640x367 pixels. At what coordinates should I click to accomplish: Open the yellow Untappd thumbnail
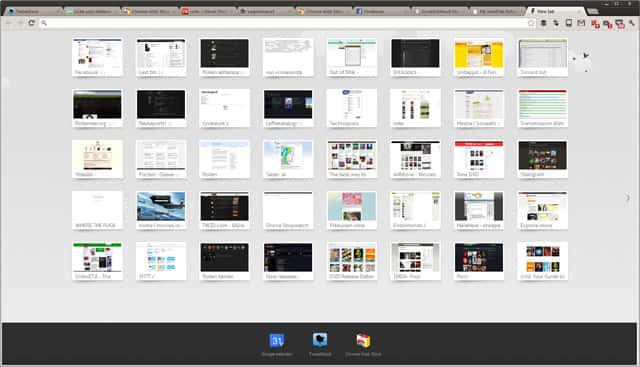point(479,57)
